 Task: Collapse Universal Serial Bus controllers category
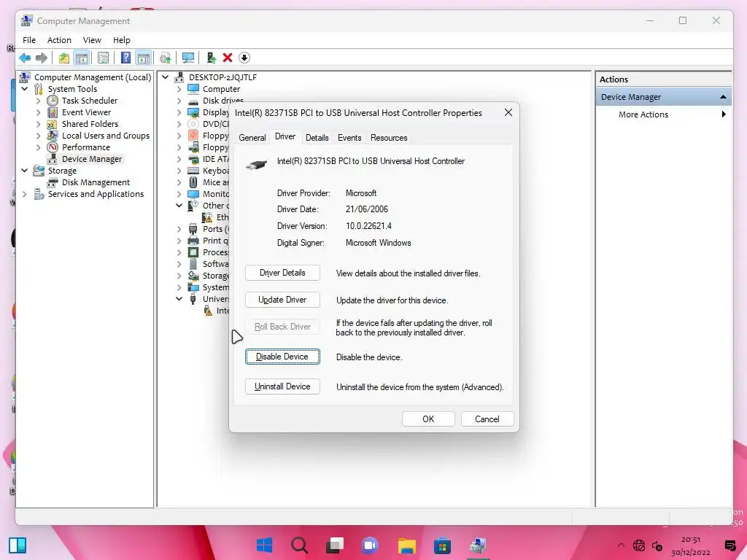179,299
